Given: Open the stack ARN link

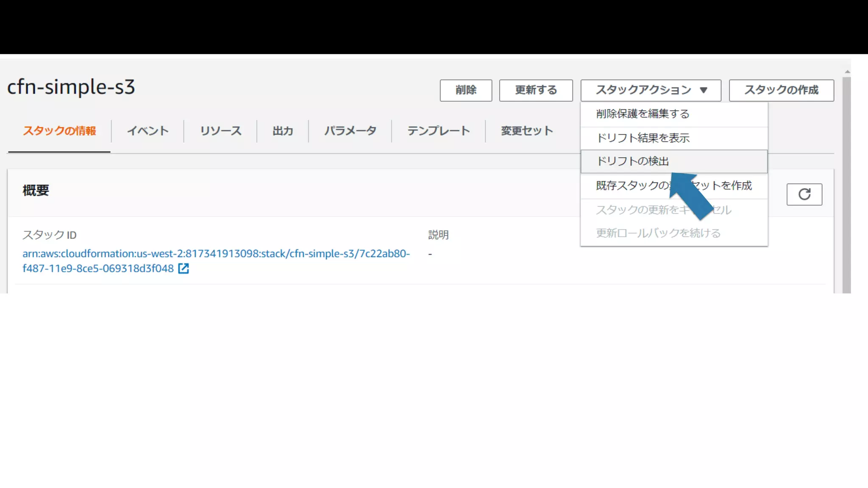Looking at the screenshot, I should coord(216,254).
